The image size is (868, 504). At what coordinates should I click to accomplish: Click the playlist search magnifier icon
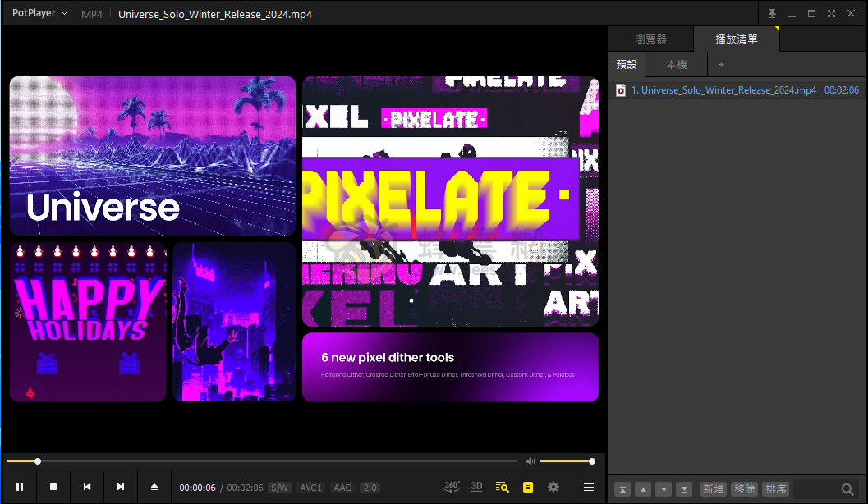[847, 489]
